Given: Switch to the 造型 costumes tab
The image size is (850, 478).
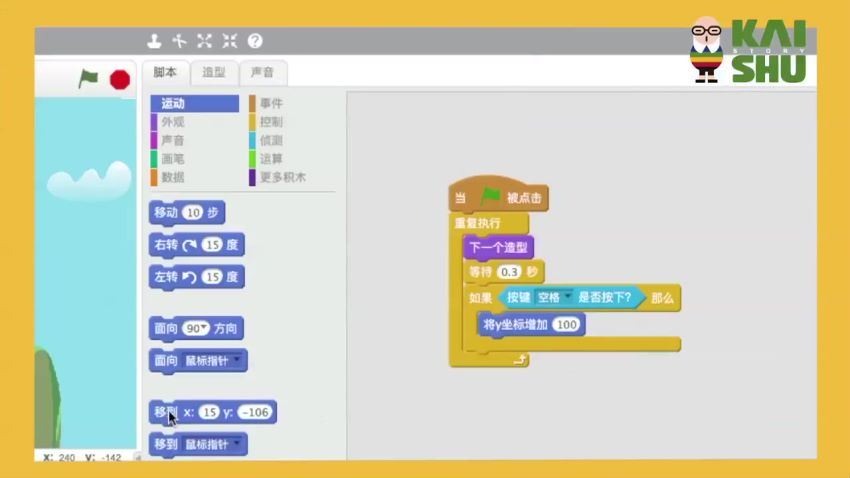Looking at the screenshot, I should coord(214,72).
